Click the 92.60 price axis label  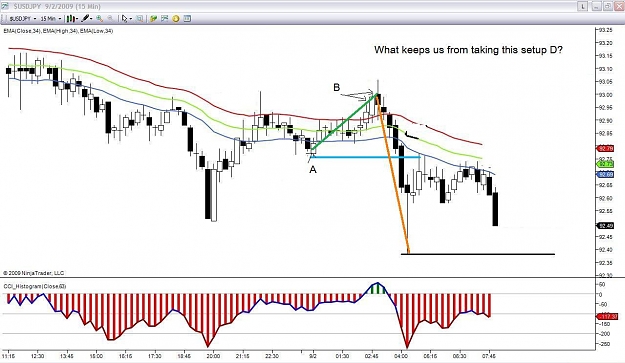click(605, 198)
